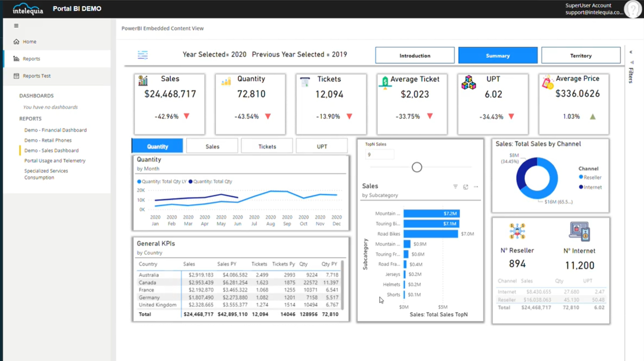Click the filter icon on Sales chart
This screenshot has height=361, width=644.
click(x=455, y=187)
